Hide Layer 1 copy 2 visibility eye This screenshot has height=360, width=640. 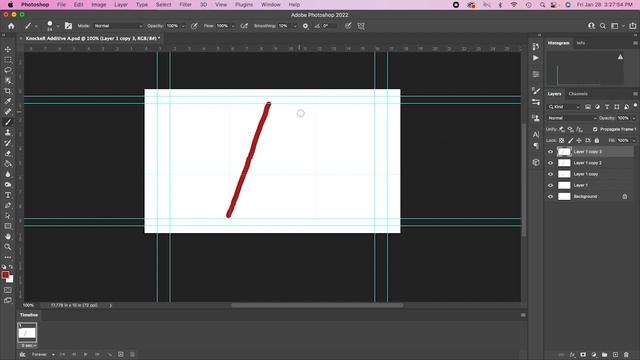550,163
